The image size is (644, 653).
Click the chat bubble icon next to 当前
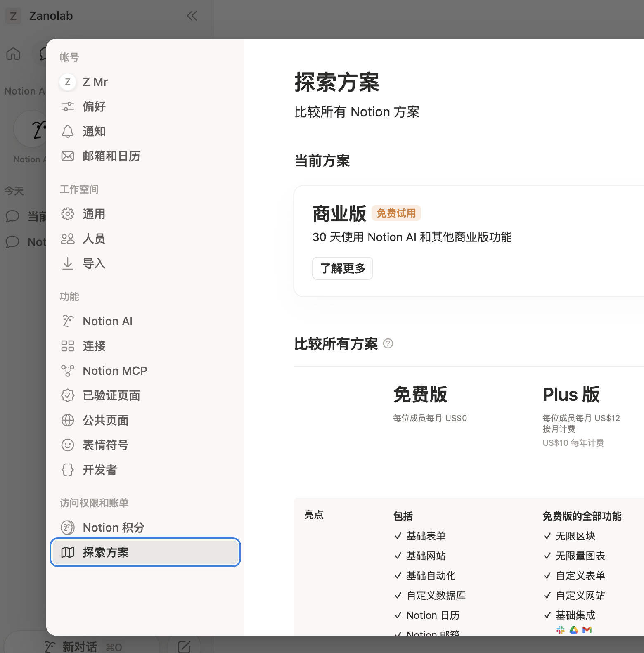click(x=12, y=216)
